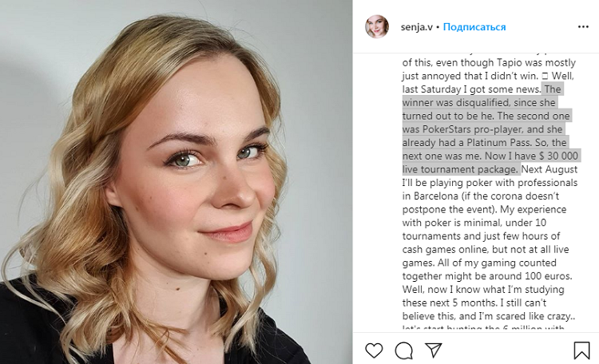Image resolution: width=599 pixels, height=364 pixels.
Task: Share the post using the paper plane icon
Action: point(434,350)
